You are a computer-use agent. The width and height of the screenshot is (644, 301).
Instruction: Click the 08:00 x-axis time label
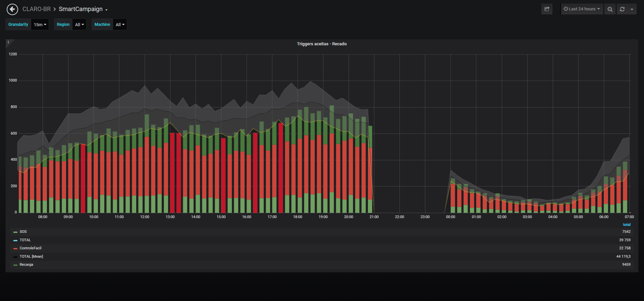[x=43, y=217]
